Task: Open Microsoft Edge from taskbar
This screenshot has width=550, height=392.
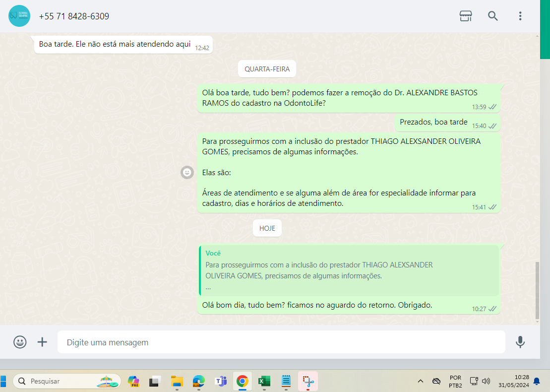Action: pyautogui.click(x=198, y=381)
